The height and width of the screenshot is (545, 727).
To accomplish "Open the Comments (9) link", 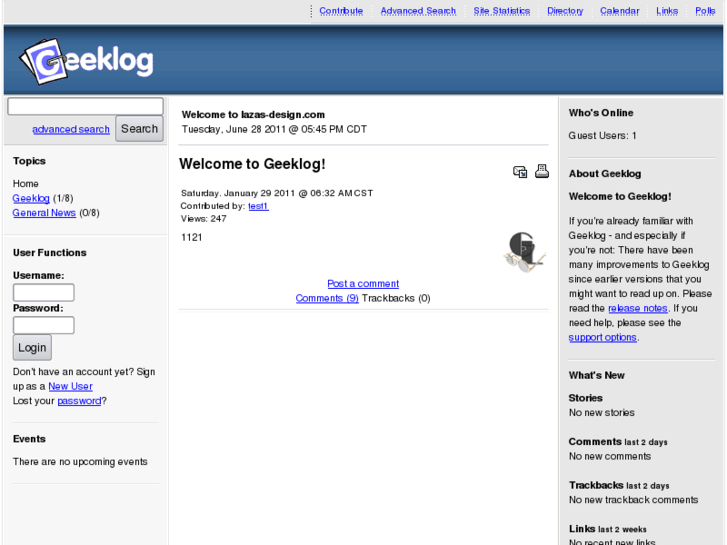I will pos(327,298).
